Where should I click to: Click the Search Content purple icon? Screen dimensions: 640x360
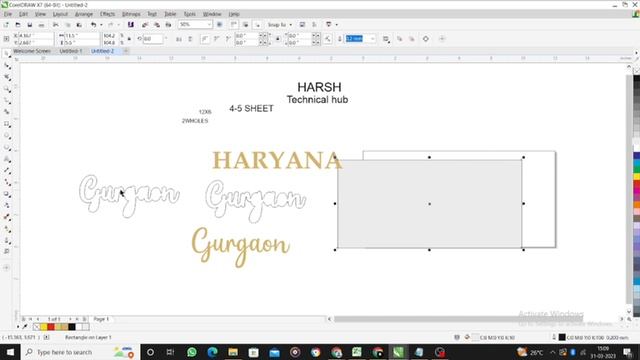tap(131, 25)
